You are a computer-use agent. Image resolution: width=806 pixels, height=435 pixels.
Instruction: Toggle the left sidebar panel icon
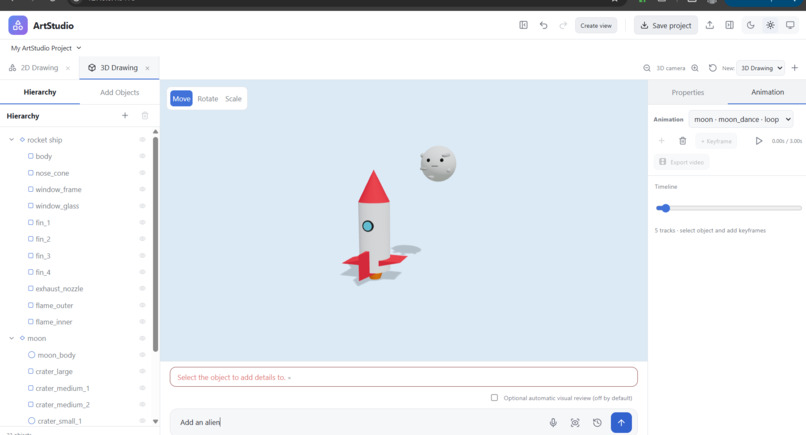coord(523,25)
